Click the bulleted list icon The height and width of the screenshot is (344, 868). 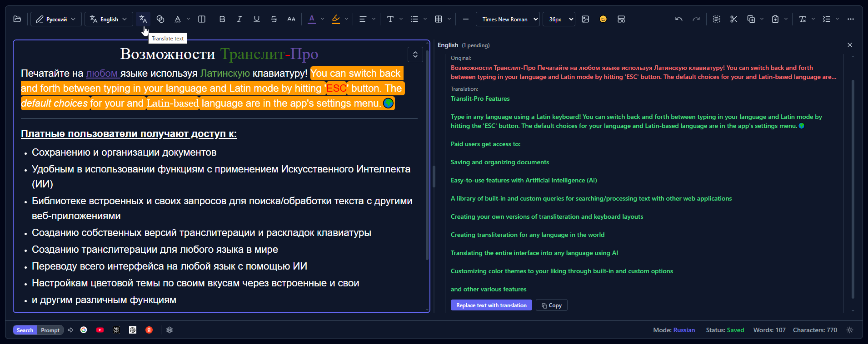point(414,19)
